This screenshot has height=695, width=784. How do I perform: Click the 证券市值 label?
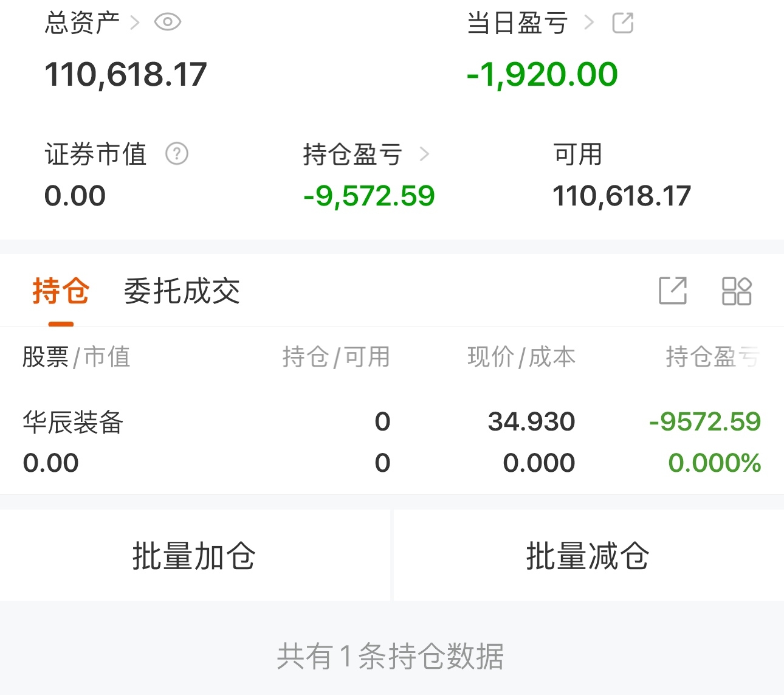tap(95, 154)
